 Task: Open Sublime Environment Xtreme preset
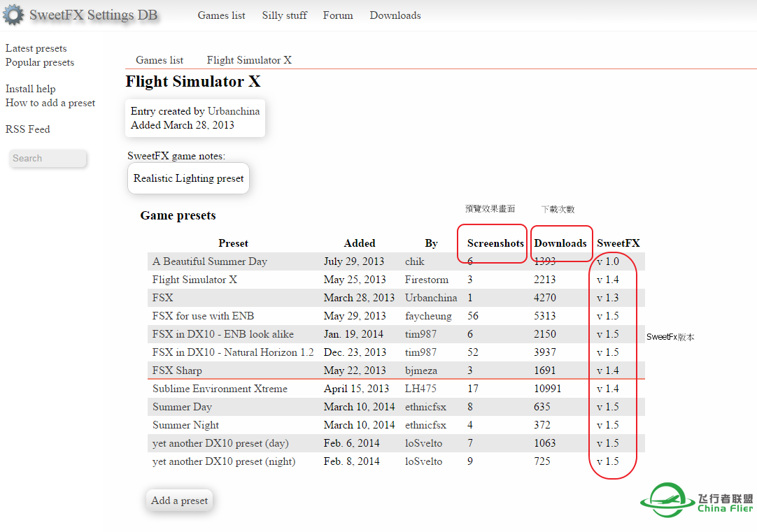point(220,389)
